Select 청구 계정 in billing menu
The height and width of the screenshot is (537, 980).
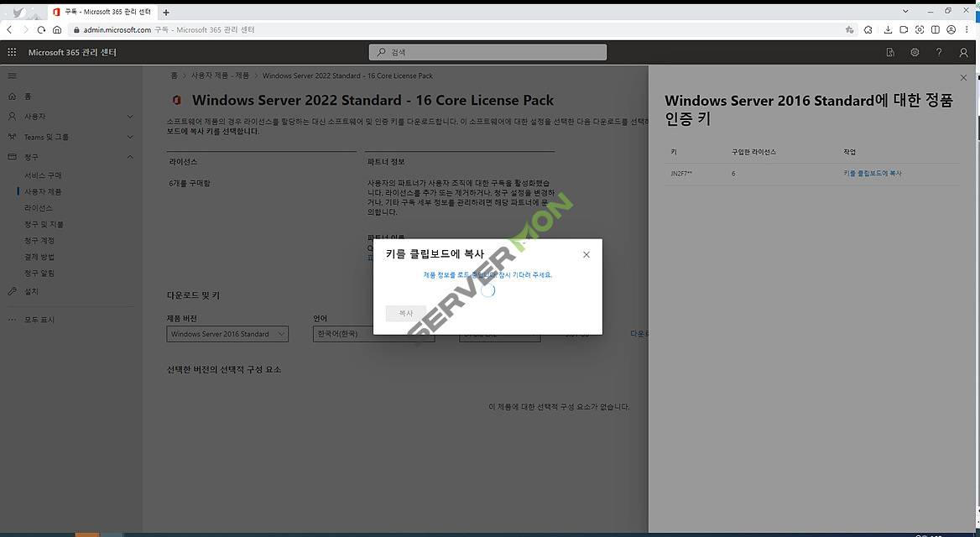pos(39,241)
